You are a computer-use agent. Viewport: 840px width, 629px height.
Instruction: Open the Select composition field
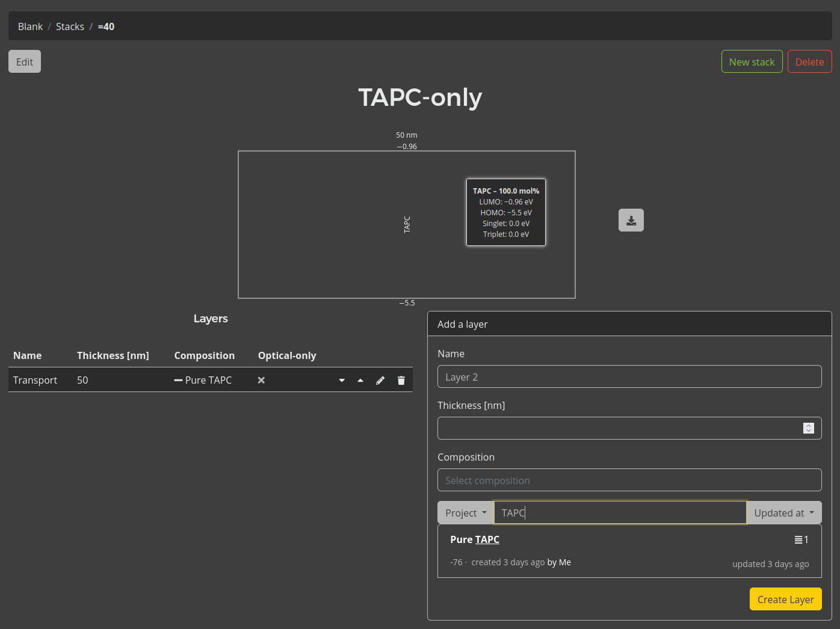point(629,480)
